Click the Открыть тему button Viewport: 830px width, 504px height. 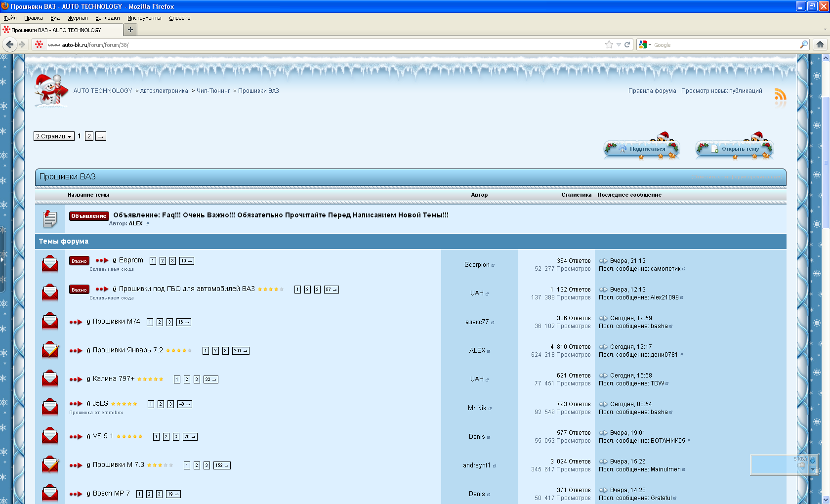(735, 149)
